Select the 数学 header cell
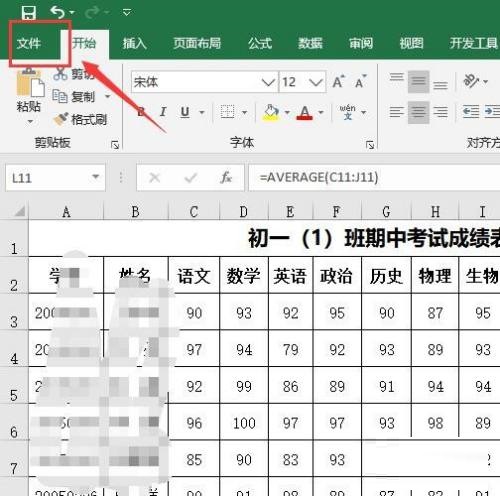The height and width of the screenshot is (496, 500). coord(244,275)
